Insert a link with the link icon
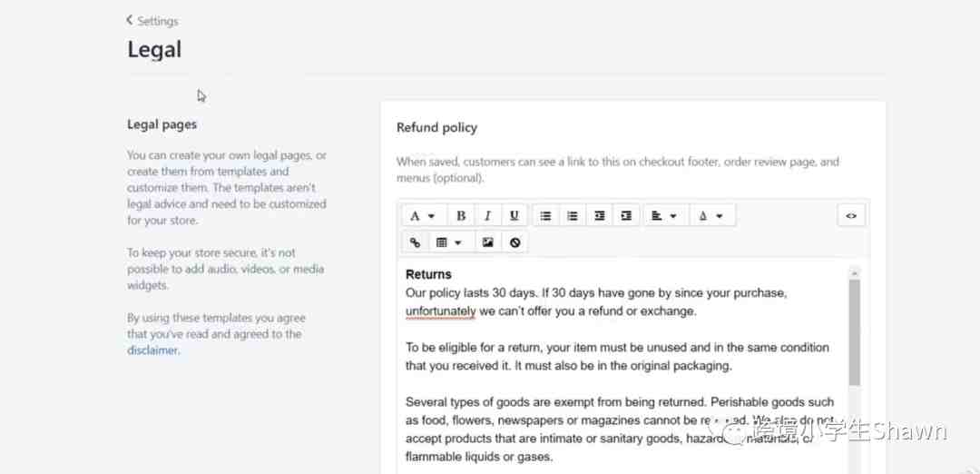This screenshot has height=474, width=980. pos(416,242)
